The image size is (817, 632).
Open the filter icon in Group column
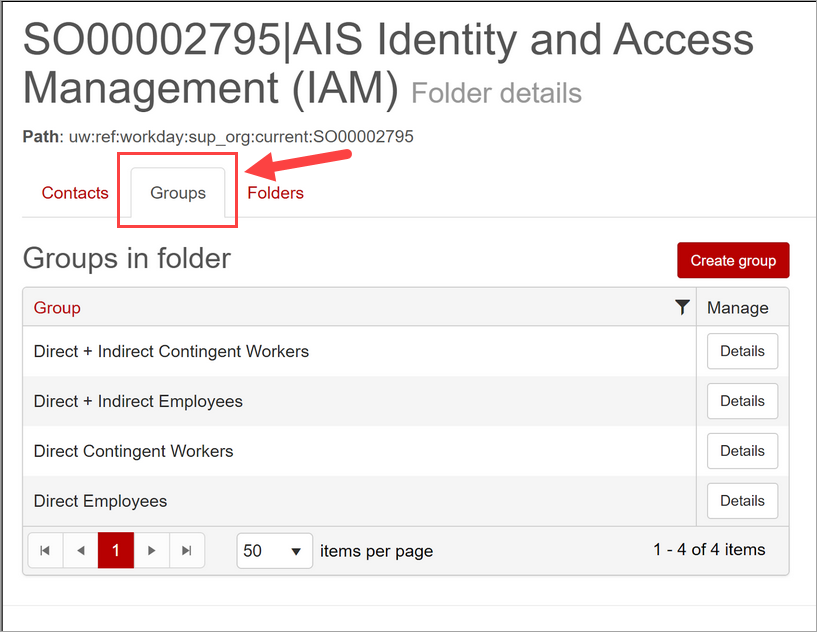(682, 307)
